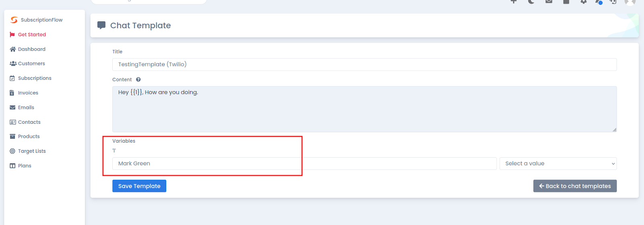Open Get Started flag item

coord(28,35)
